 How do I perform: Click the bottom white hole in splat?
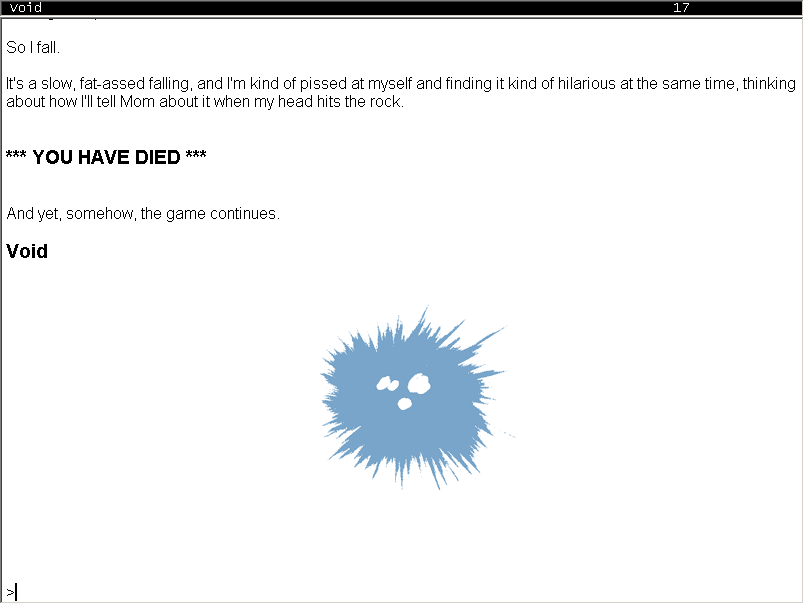coord(405,403)
